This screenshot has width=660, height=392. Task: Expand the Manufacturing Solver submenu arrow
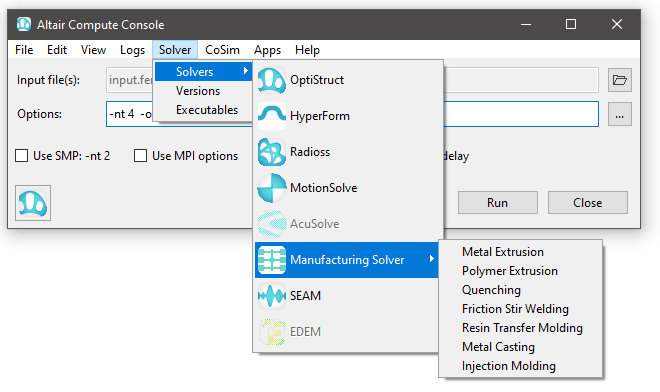[431, 259]
